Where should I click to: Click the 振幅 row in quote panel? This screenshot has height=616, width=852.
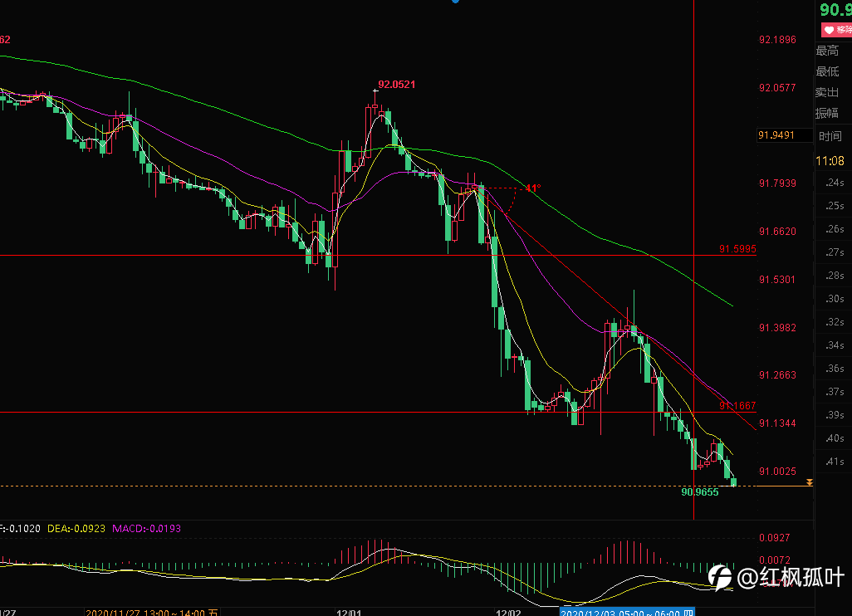(x=833, y=113)
